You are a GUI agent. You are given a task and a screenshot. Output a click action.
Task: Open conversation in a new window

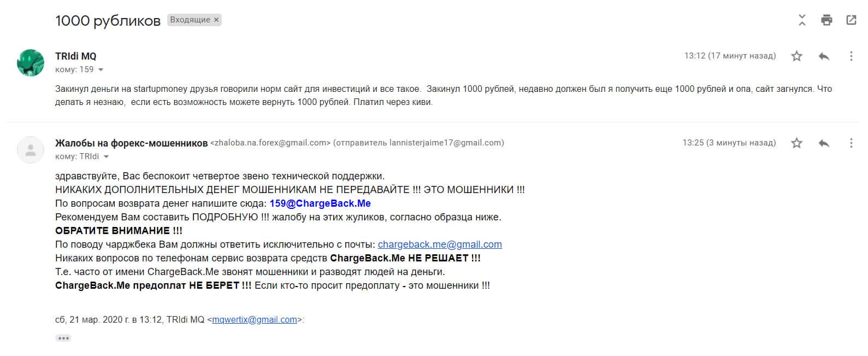click(851, 20)
